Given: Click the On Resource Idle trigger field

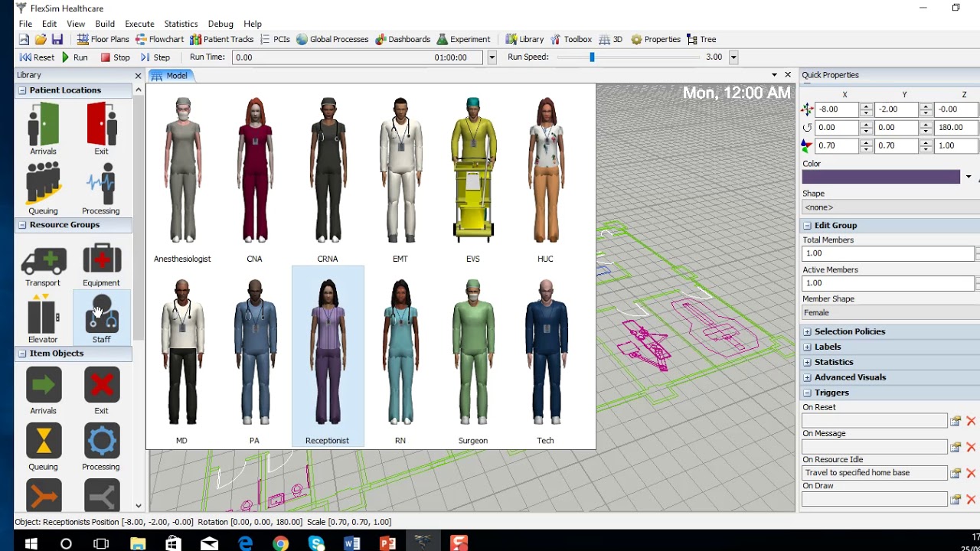Looking at the screenshot, I should click(874, 473).
